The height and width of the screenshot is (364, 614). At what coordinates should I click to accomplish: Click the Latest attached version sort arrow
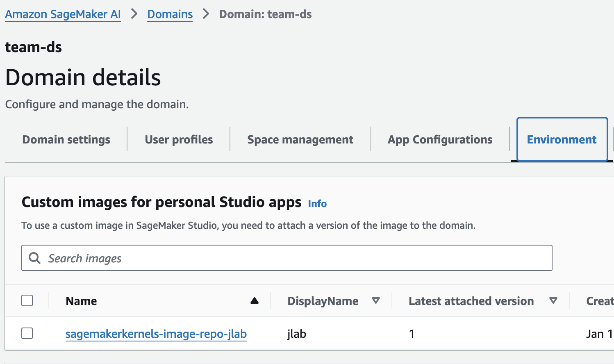click(553, 301)
